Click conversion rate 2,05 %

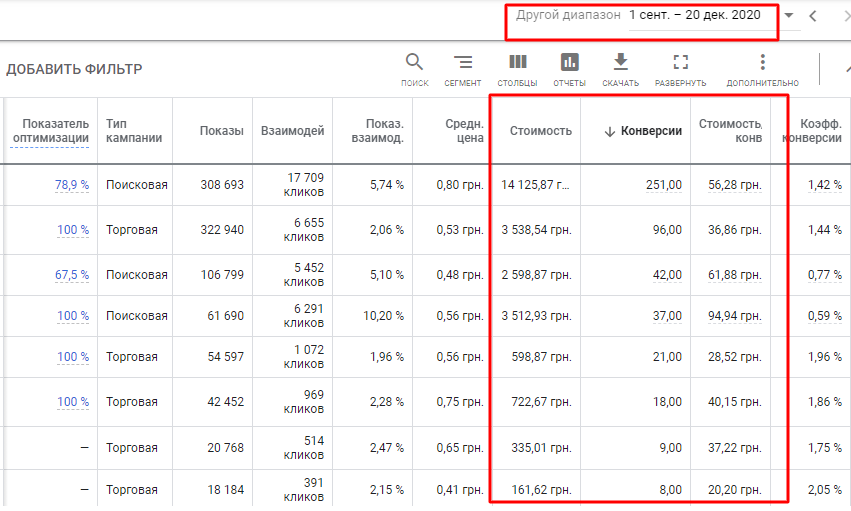click(824, 490)
